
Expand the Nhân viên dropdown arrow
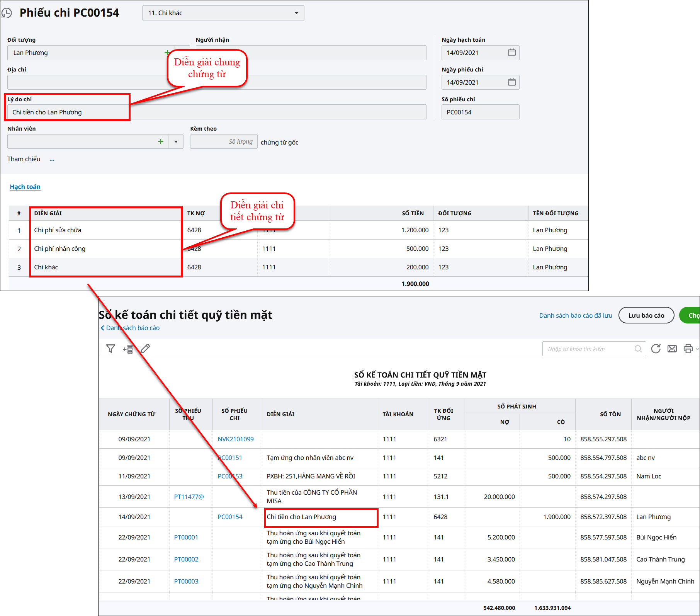tap(176, 142)
